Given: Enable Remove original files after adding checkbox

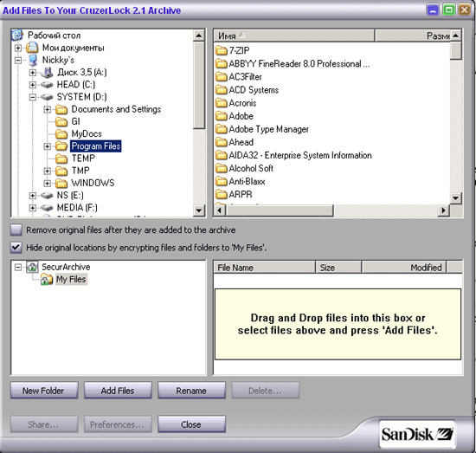Looking at the screenshot, I should [x=16, y=230].
